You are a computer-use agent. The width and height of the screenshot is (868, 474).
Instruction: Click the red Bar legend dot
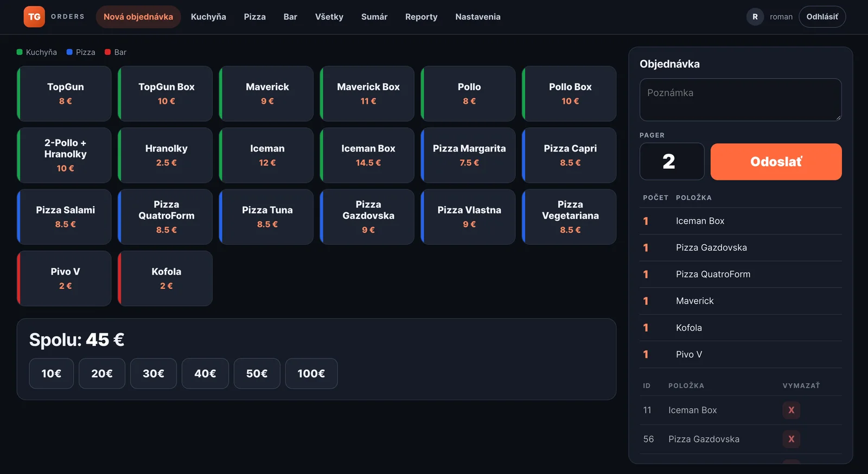click(108, 52)
